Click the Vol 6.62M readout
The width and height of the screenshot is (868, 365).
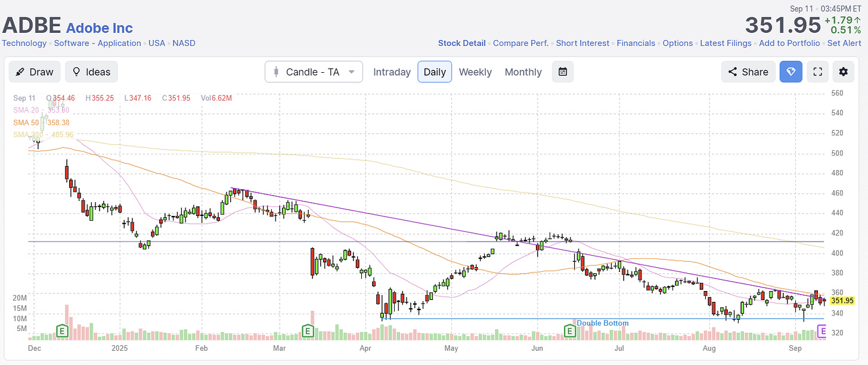click(216, 98)
